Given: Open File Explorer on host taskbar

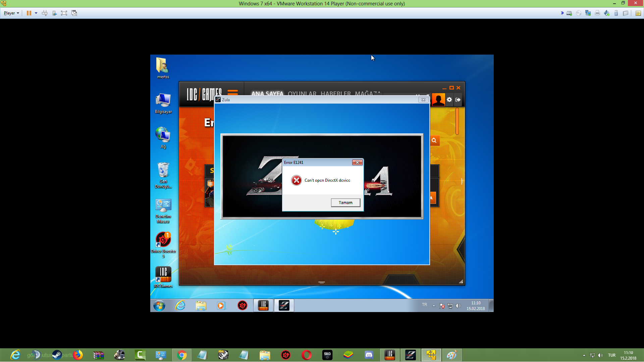Looking at the screenshot, I should tap(265, 355).
